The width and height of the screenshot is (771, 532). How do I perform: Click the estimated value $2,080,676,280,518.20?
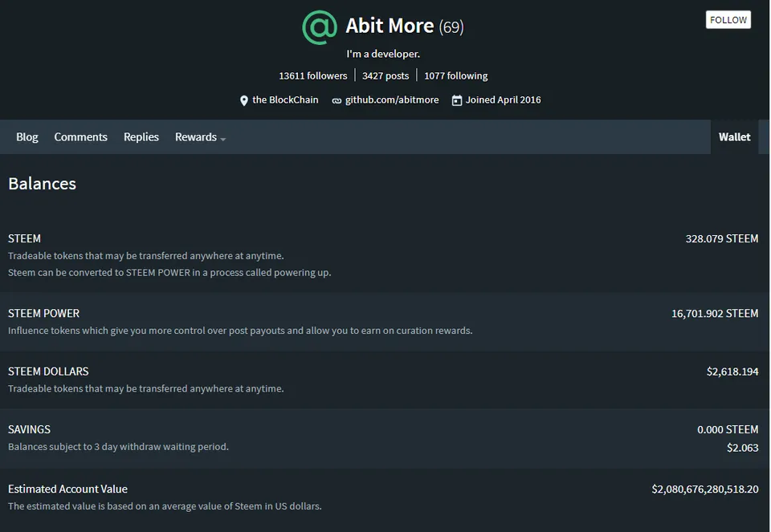(705, 489)
